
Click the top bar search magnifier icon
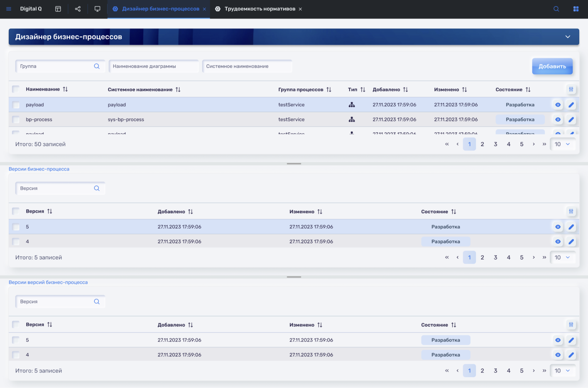pos(556,9)
